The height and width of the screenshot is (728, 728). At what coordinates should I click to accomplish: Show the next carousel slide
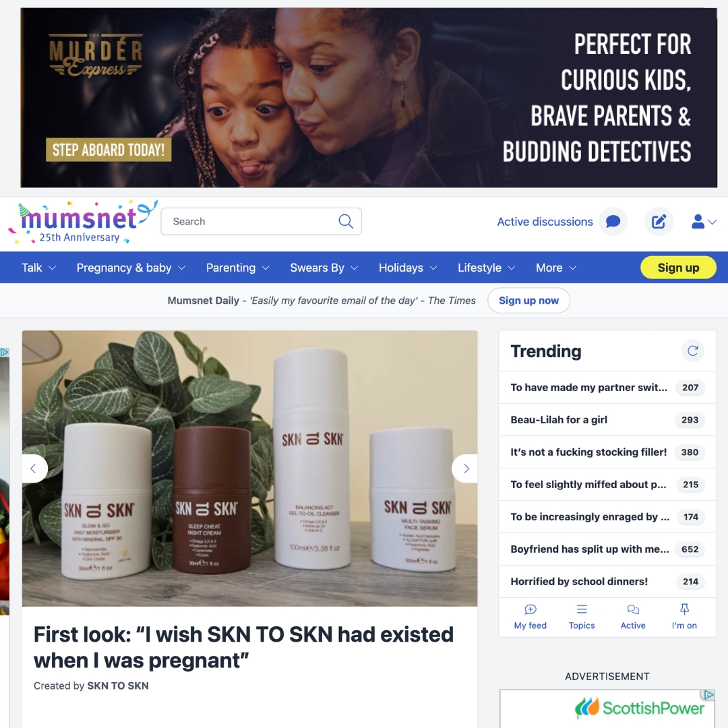465,468
